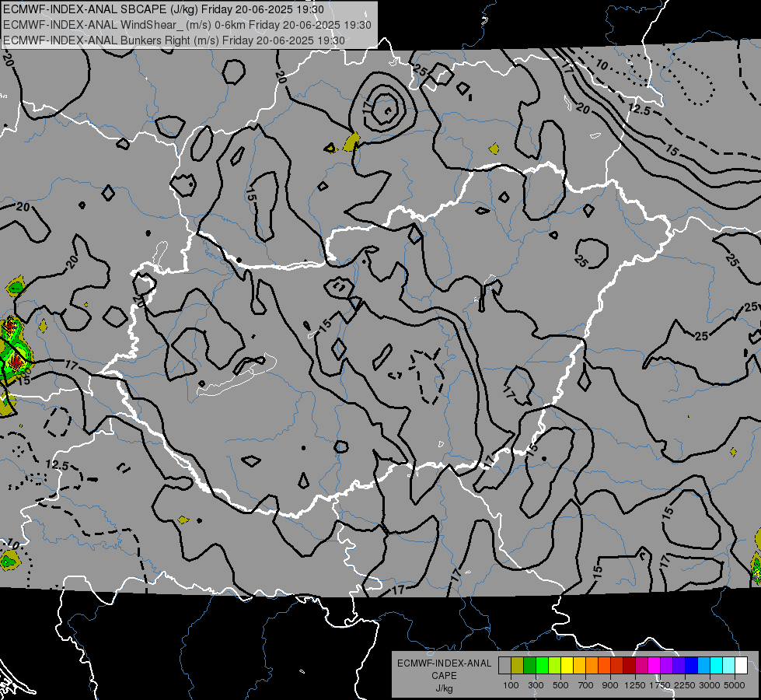This screenshot has height=700, width=761.
Task: Click the Bunkers Right title line
Action: 174,40
